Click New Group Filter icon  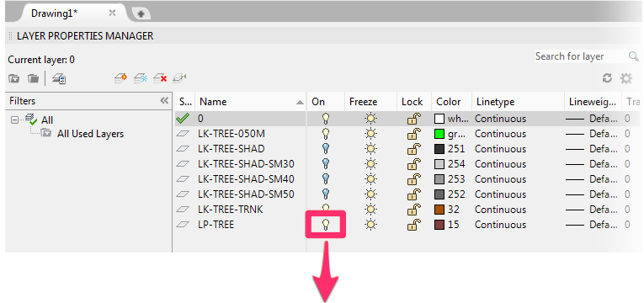click(33, 78)
